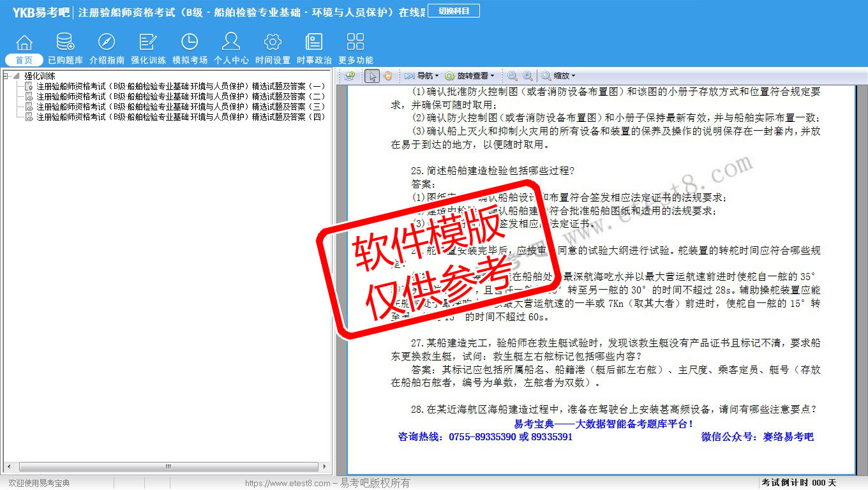Go to the 首页 home tab
868x490 pixels.
[x=24, y=60]
